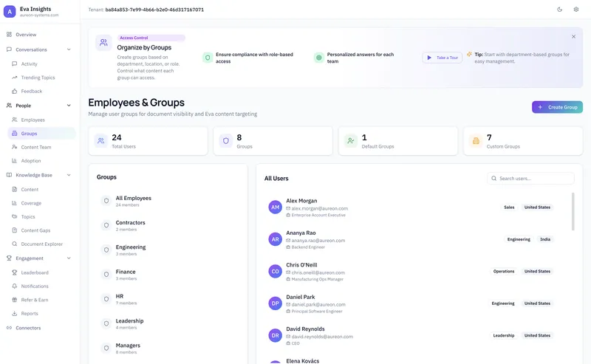This screenshot has width=591, height=364.
Task: Open Content Team page
Action: coord(35,147)
